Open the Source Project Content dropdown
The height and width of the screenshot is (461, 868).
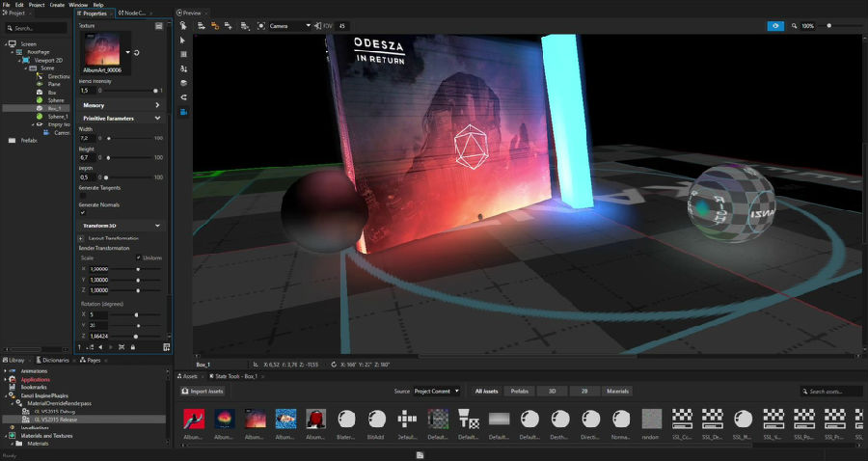click(437, 392)
